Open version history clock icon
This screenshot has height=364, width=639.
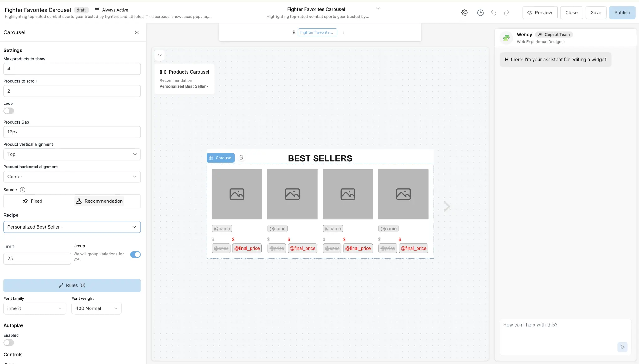480,13
